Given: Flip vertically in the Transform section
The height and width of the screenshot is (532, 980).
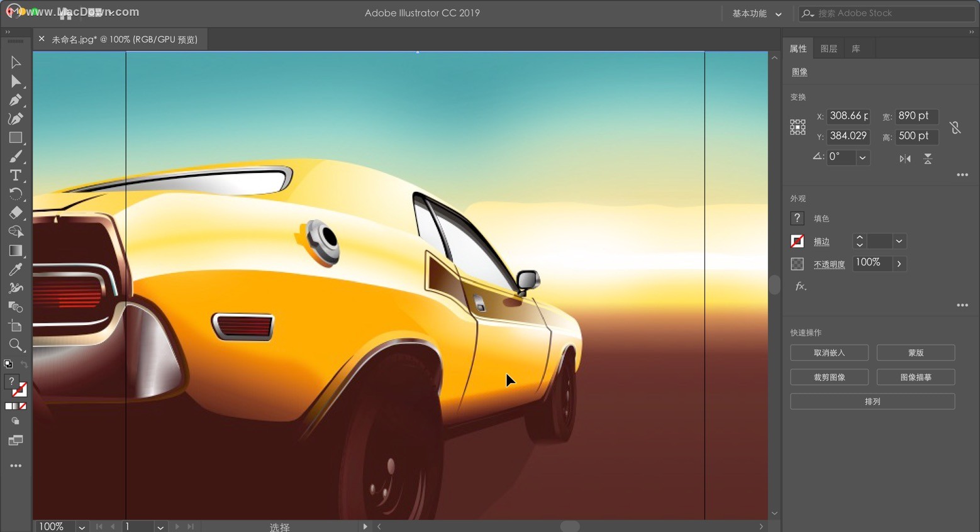Looking at the screenshot, I should [928, 158].
